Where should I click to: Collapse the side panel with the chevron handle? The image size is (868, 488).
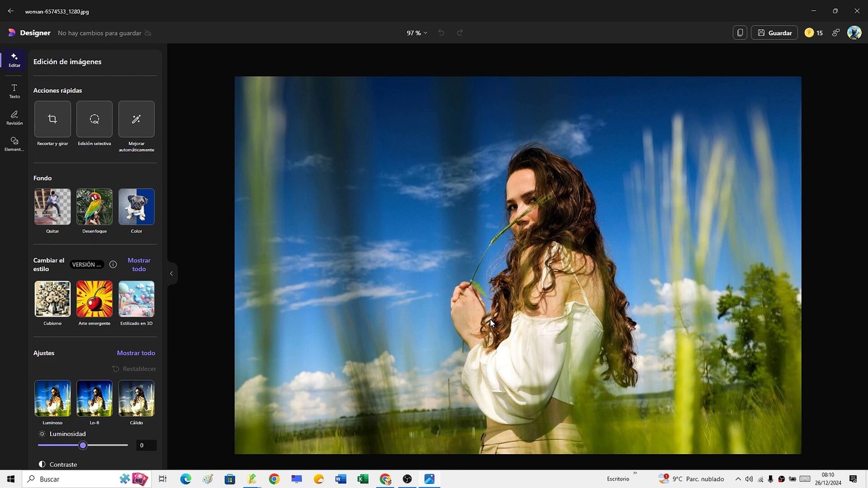(x=171, y=274)
